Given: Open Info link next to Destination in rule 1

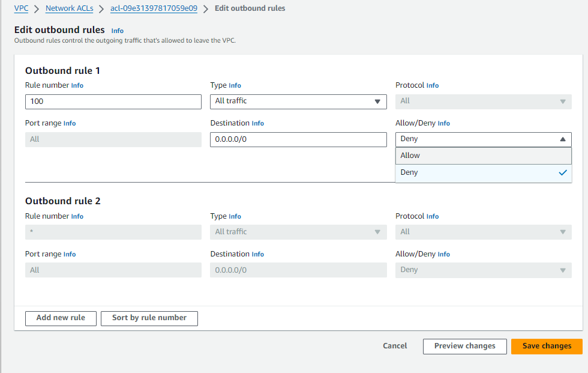Looking at the screenshot, I should click(x=257, y=124).
